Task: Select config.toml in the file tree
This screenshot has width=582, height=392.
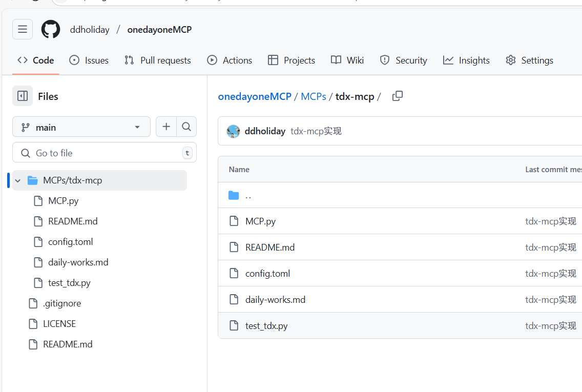Action: [71, 242]
